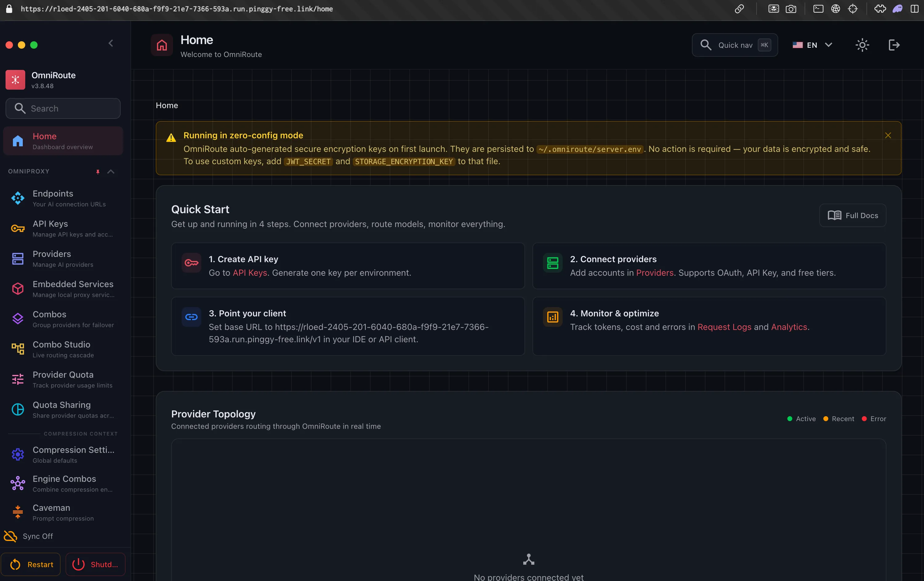
Task: Collapse the OMNIPROXY section
Action: tap(111, 172)
